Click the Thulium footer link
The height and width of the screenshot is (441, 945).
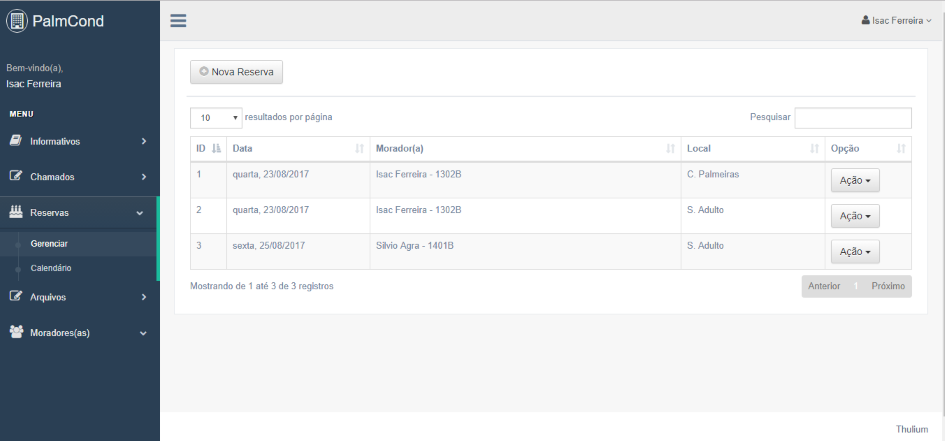[912, 429]
